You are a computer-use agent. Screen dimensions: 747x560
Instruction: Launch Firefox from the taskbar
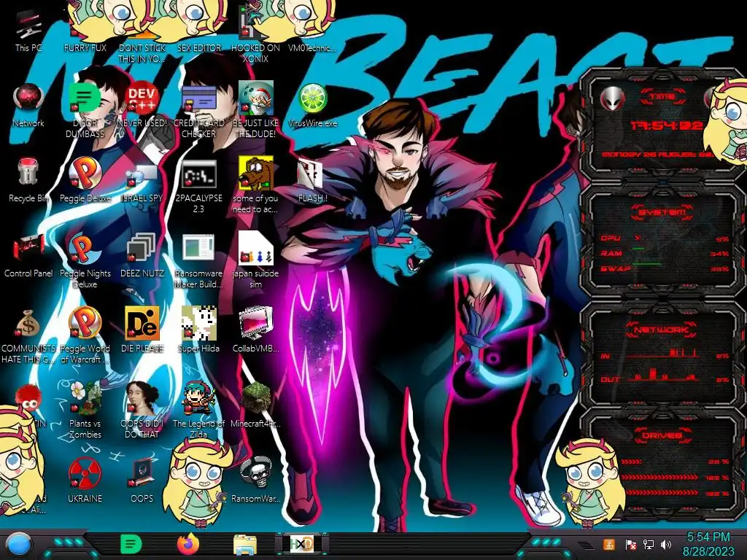point(188,544)
